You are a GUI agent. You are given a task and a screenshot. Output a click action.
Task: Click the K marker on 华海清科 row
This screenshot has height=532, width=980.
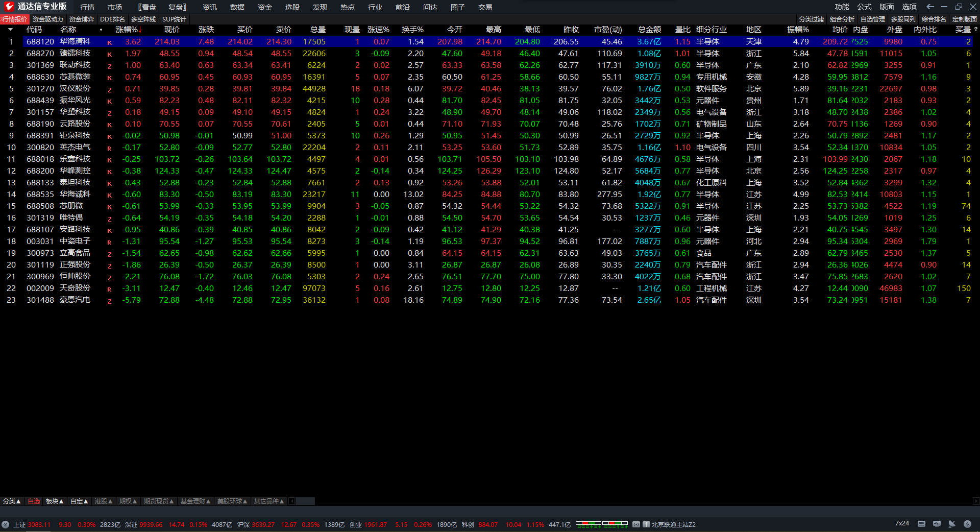109,42
